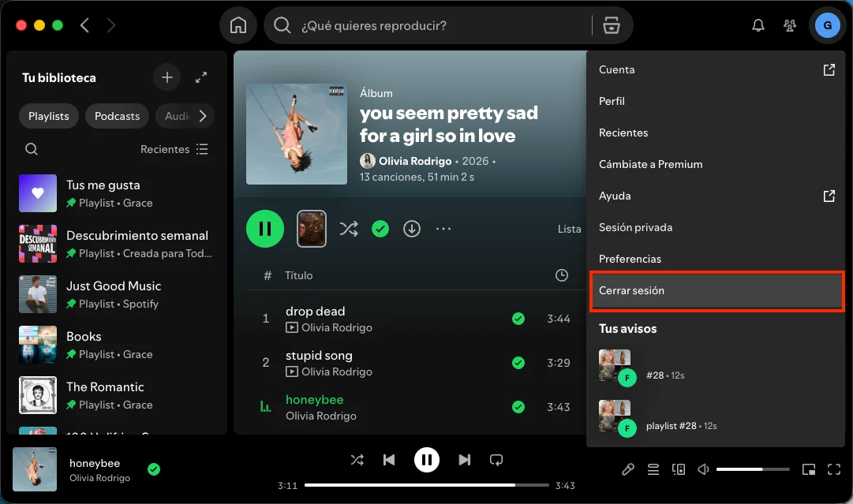Open the user profile avatar 'G'

pos(828,25)
